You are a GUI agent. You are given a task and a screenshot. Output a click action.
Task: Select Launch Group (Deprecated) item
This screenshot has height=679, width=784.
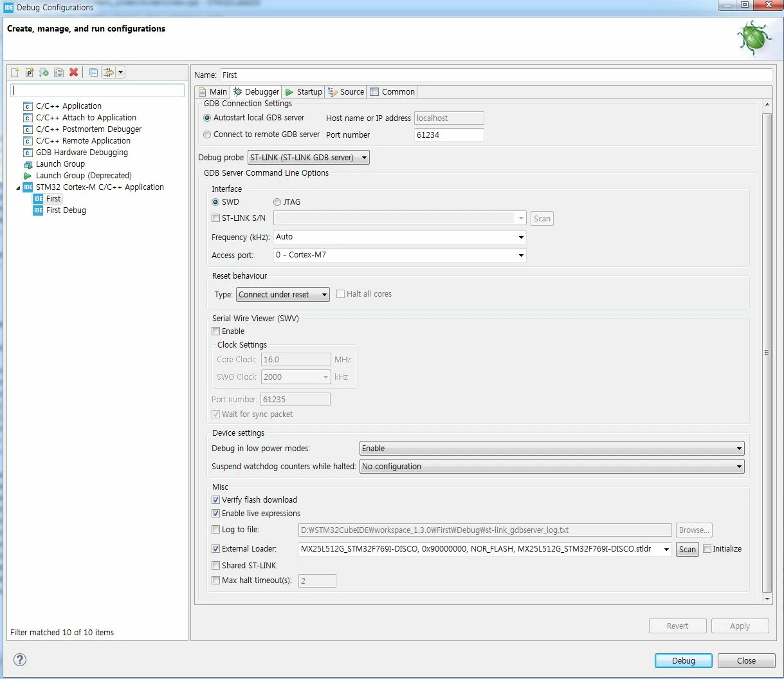(x=84, y=176)
